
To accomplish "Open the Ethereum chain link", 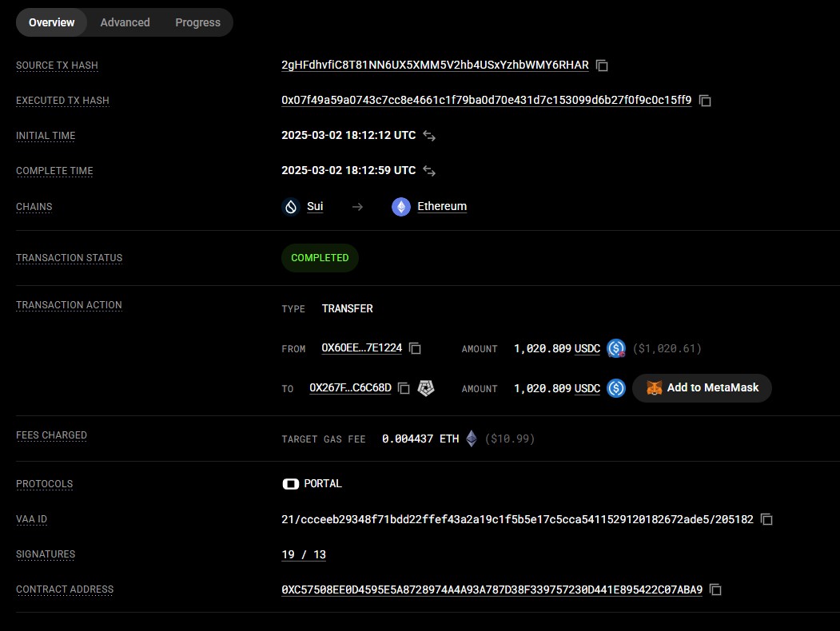I will [442, 206].
